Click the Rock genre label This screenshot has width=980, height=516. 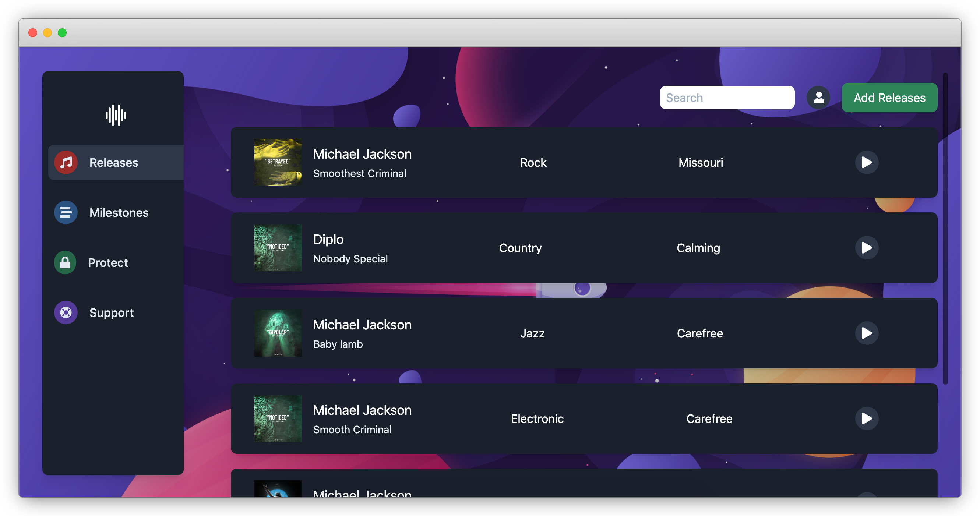[533, 163]
